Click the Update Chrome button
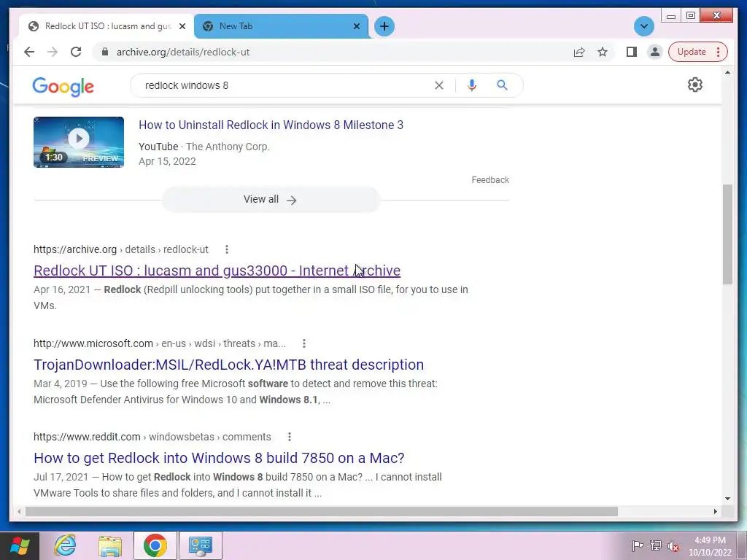Image resolution: width=747 pixels, height=560 pixels. coord(697,52)
